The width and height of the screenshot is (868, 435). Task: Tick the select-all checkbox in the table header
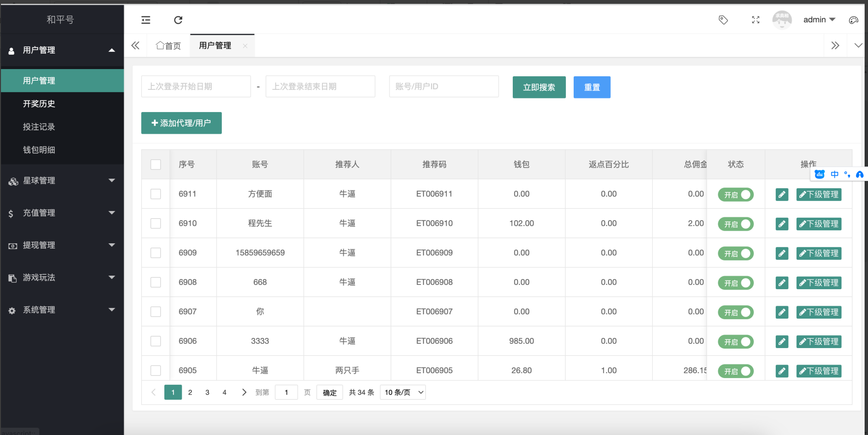[x=156, y=165]
